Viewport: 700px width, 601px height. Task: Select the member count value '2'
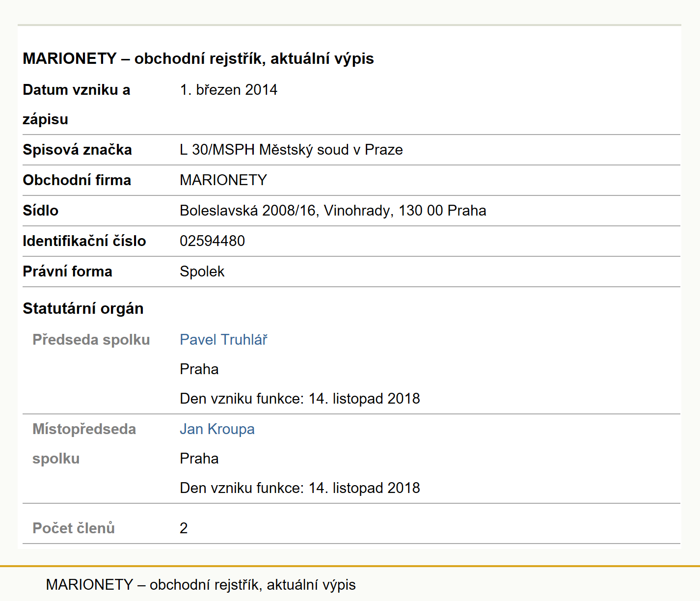[x=184, y=528]
